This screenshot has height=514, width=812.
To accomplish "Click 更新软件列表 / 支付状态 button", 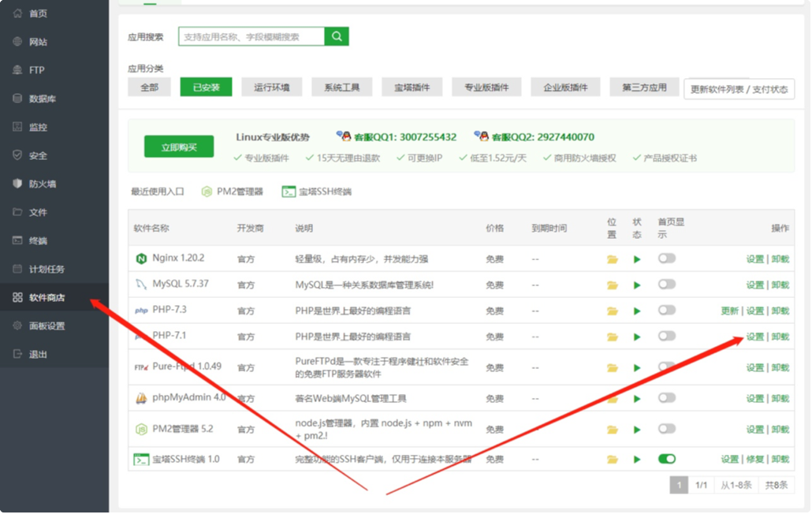I will coord(739,89).
